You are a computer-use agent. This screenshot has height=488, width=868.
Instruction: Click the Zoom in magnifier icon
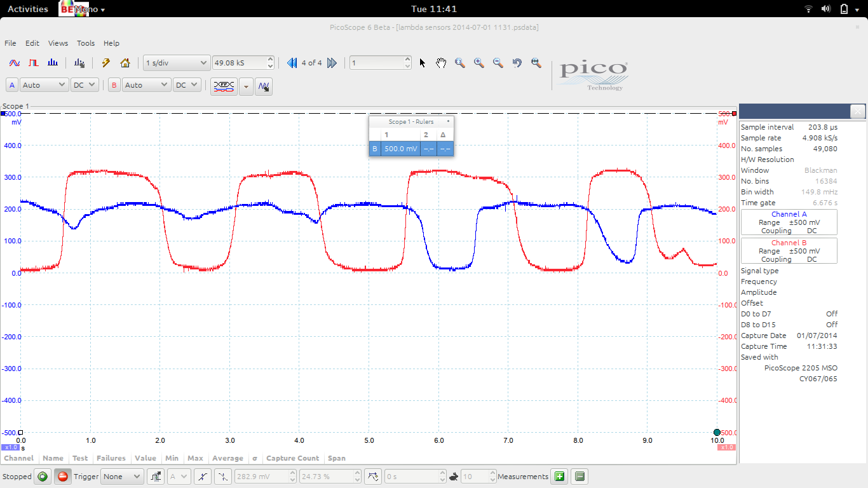point(479,63)
